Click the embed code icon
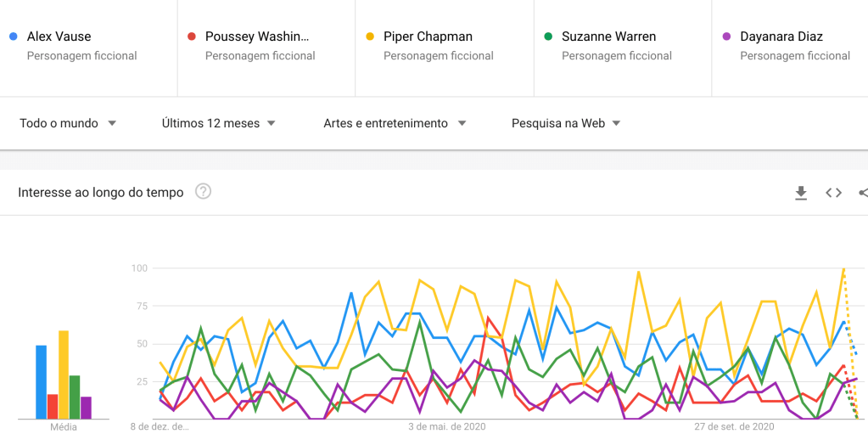This screenshot has width=868, height=445. 833,193
